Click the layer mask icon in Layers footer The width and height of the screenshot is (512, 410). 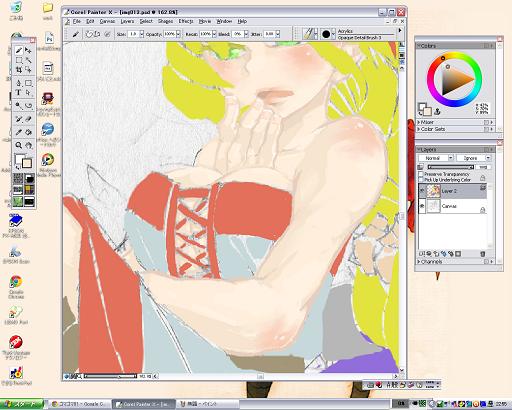[458, 254]
